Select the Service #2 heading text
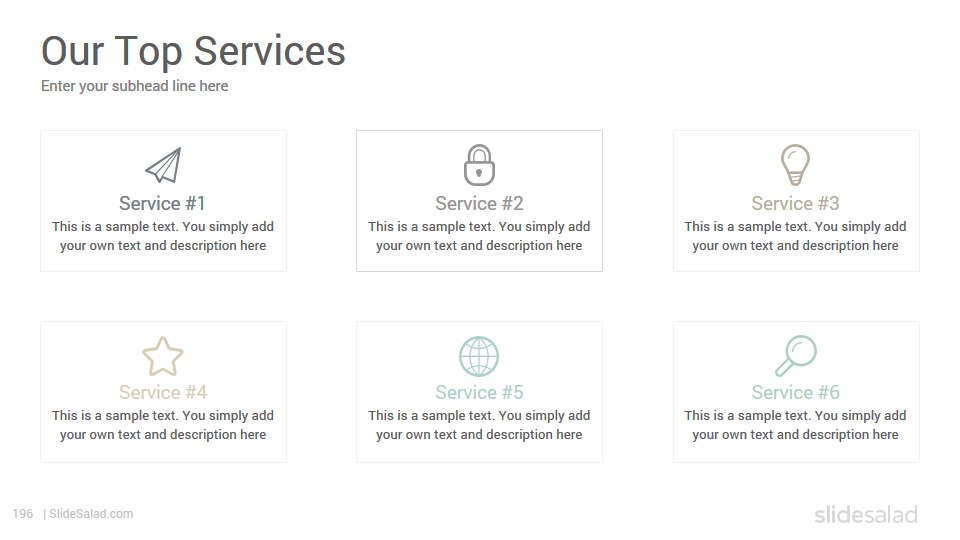The image size is (960, 540). [x=479, y=203]
